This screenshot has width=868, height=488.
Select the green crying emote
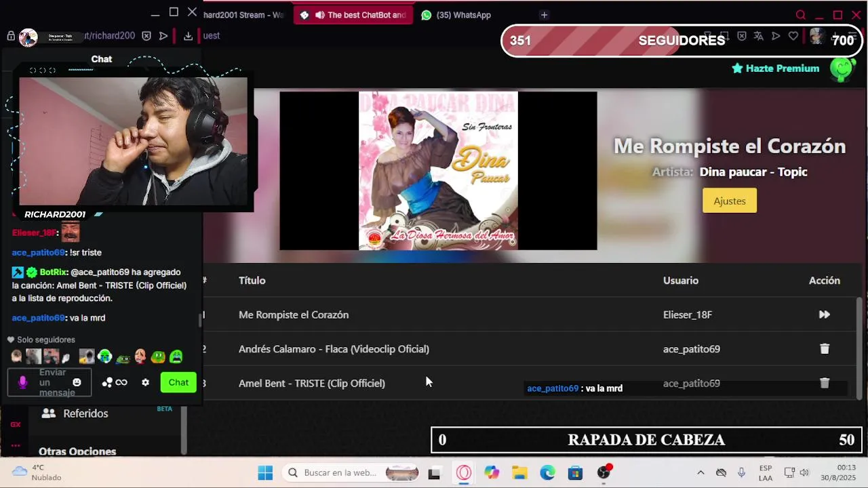pyautogui.click(x=176, y=357)
